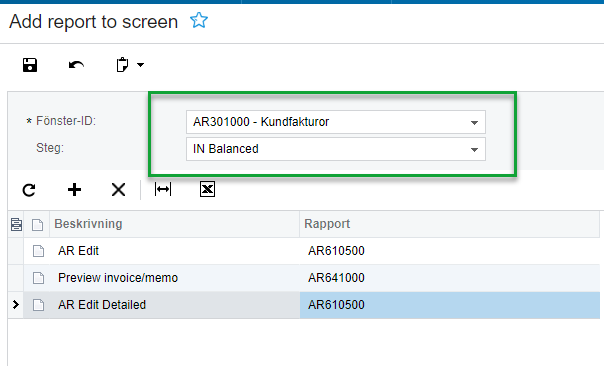Select the Preview invoice/memo row
This screenshot has width=604, height=366.
304,278
